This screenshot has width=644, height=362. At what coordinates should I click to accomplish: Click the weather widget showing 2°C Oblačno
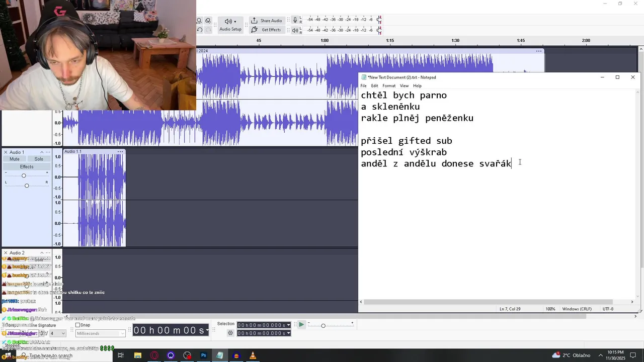(x=571, y=355)
